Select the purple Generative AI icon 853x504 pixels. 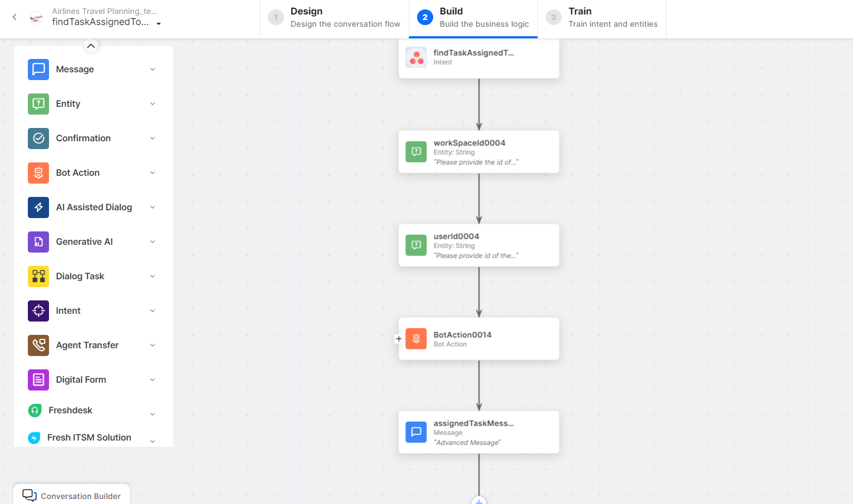tap(38, 242)
